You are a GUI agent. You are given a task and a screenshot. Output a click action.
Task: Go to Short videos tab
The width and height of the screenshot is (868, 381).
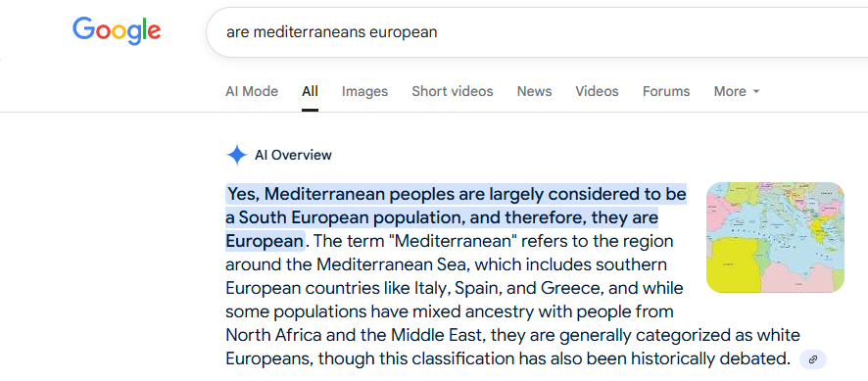453,91
